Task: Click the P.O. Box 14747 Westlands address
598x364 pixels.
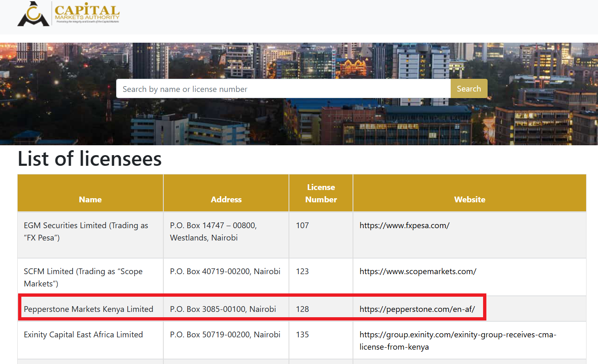Action: 213,231
